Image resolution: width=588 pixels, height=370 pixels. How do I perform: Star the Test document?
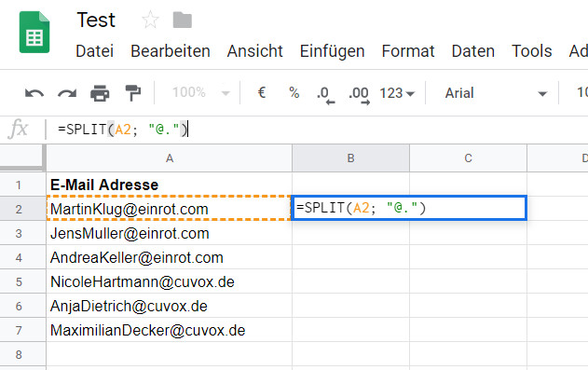[x=150, y=20]
